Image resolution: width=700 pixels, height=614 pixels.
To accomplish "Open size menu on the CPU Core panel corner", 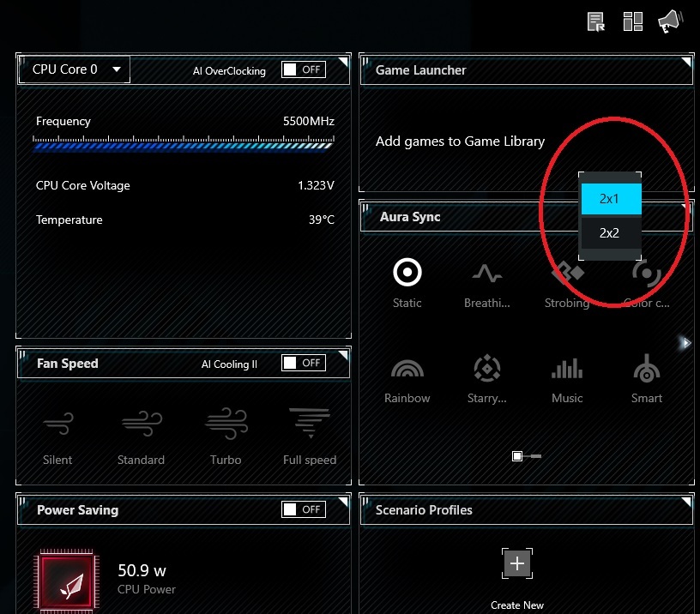I will click(343, 62).
